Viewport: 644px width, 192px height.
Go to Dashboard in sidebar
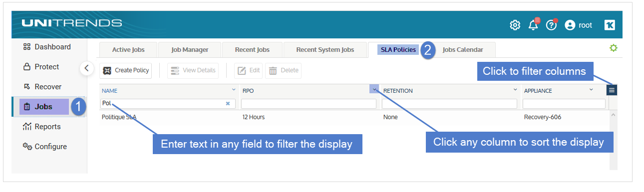tap(47, 47)
